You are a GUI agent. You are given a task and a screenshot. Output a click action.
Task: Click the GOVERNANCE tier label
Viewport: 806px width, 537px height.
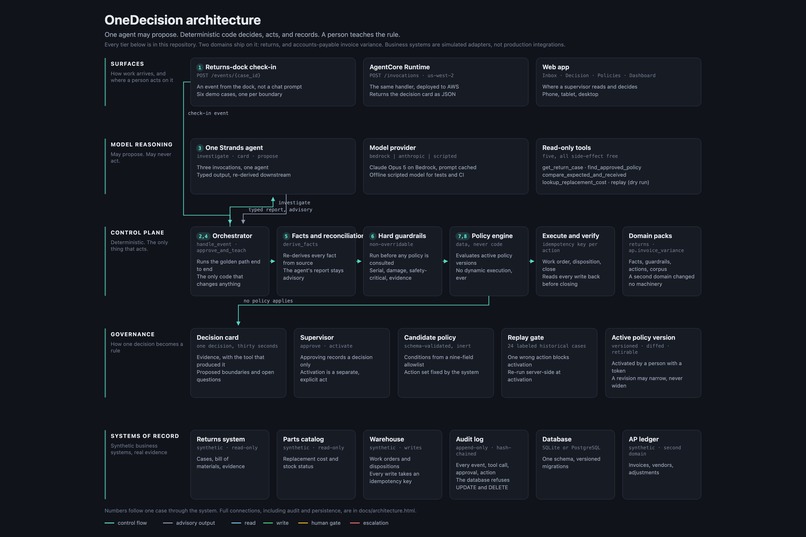coord(132,335)
